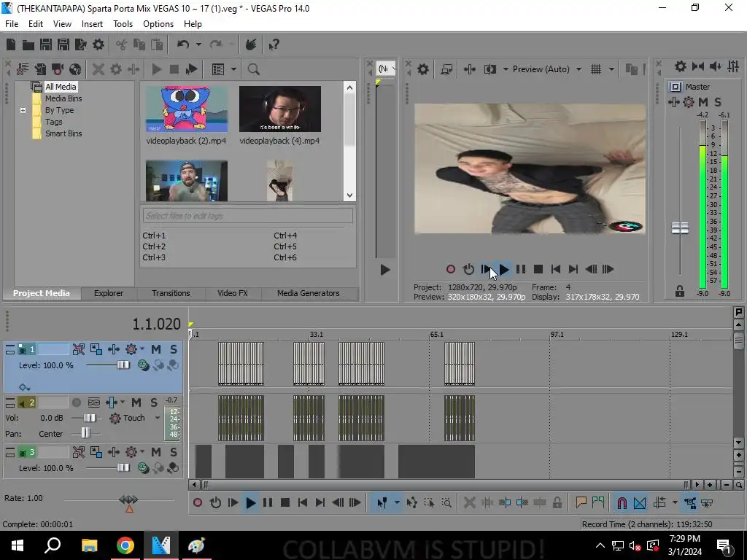Screen dimensions: 747x560
Task: Mute video track 1
Action: point(156,349)
